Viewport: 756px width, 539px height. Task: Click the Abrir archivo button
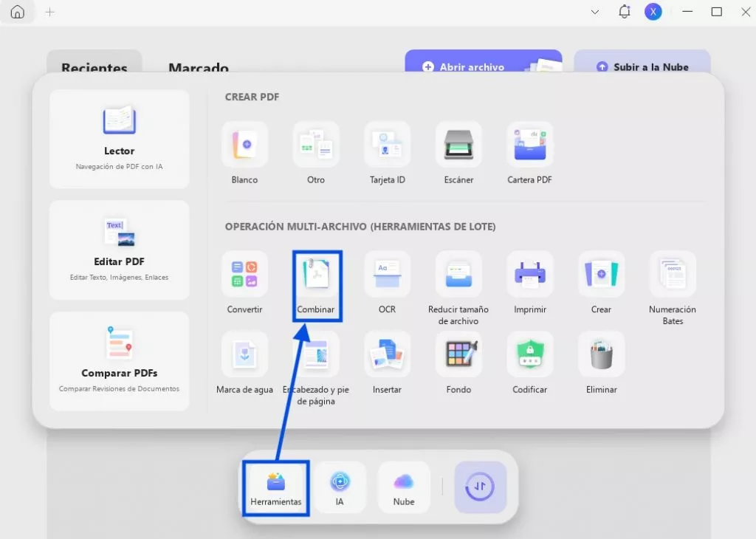coord(484,62)
